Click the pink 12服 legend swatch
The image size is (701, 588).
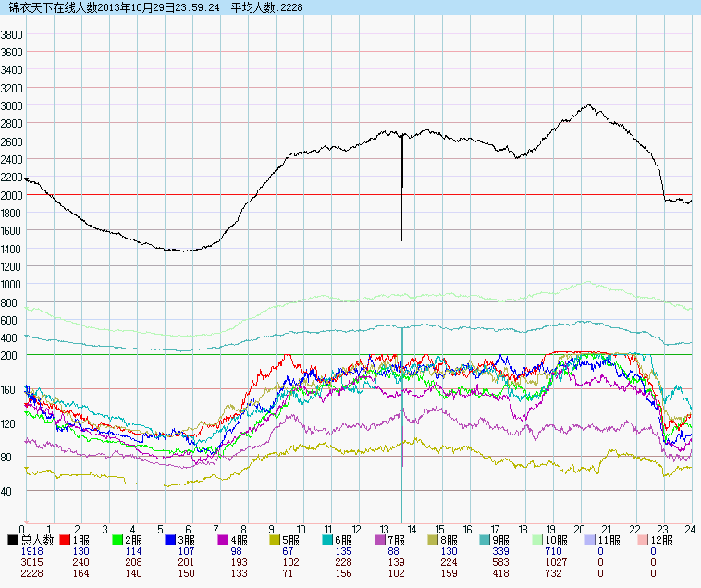coord(645,540)
